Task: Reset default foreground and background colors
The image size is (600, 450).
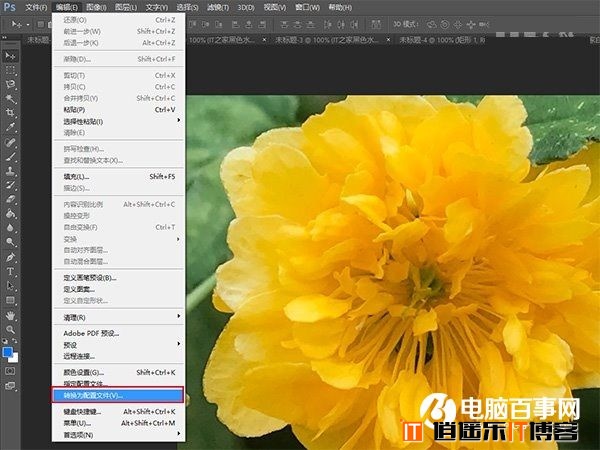Action: pyautogui.click(x=5, y=341)
